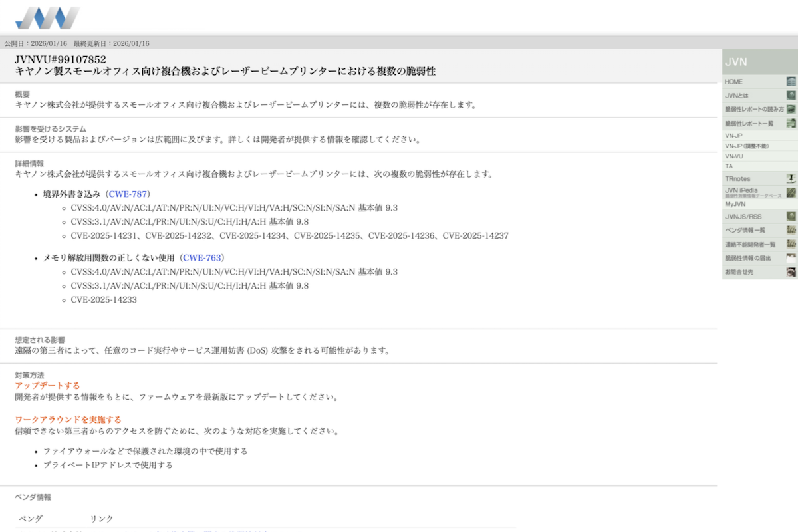Open the ベンダ情報一覧 sidebar item

[x=760, y=230]
